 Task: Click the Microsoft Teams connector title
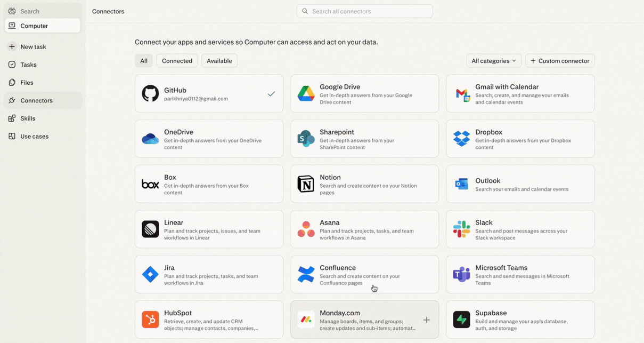pyautogui.click(x=501, y=268)
